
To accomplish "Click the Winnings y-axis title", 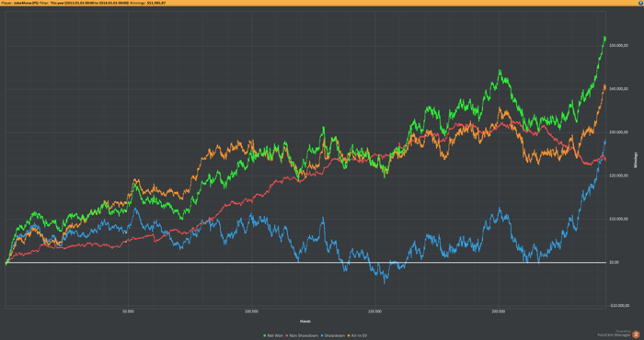I will pos(636,160).
